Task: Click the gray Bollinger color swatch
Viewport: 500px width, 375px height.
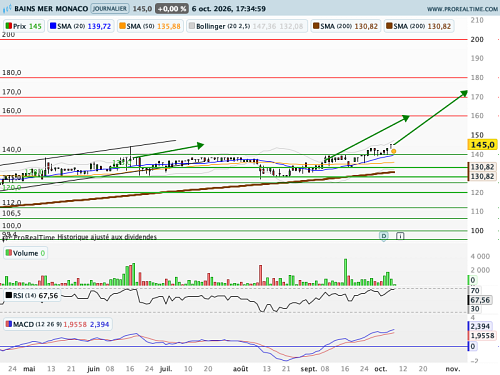Action: (192, 26)
